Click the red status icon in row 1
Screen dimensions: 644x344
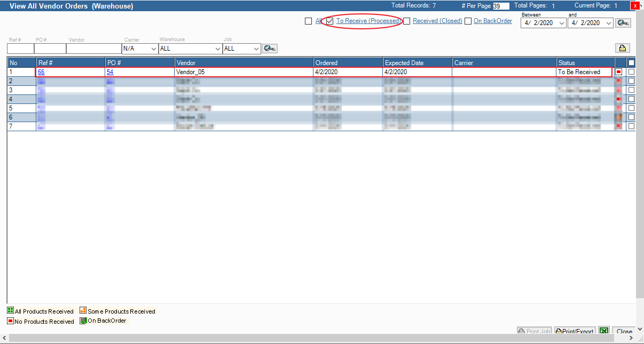[x=619, y=72]
